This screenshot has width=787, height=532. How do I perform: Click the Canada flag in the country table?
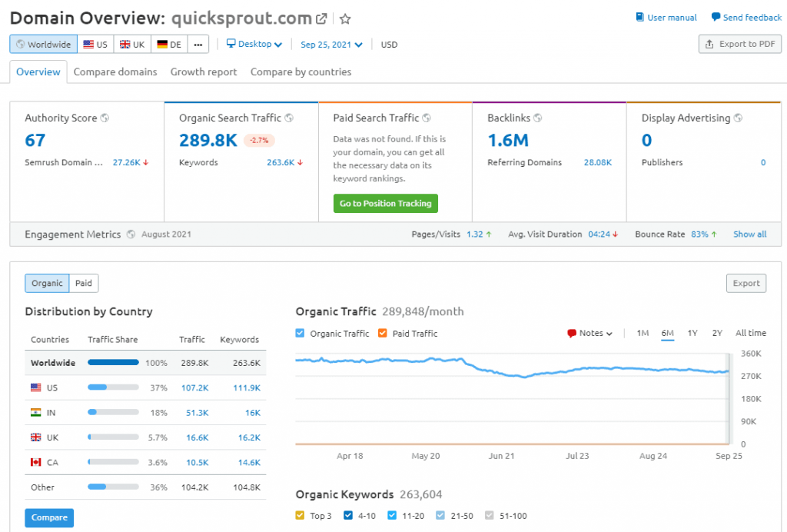coord(35,462)
